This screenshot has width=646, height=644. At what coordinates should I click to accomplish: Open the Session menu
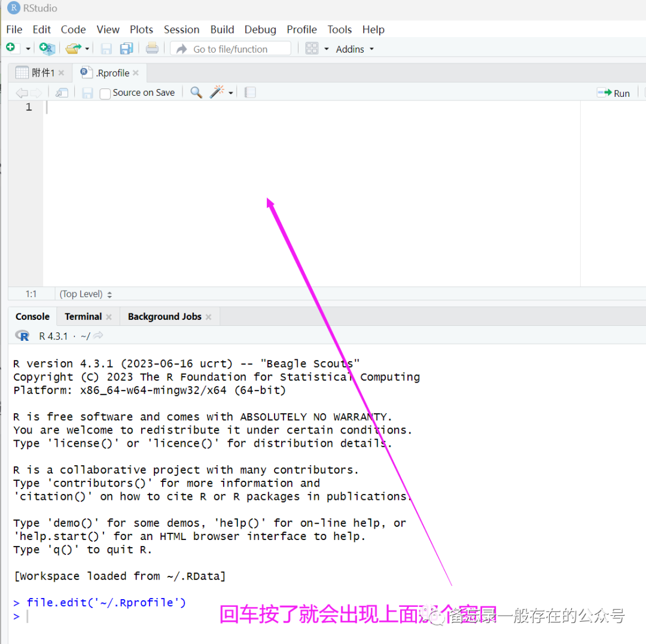tap(182, 30)
